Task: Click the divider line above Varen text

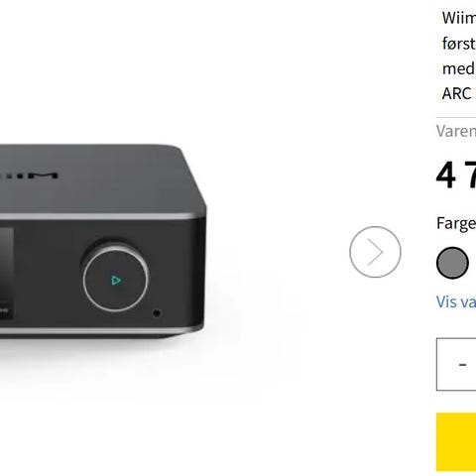Action: [x=456, y=117]
